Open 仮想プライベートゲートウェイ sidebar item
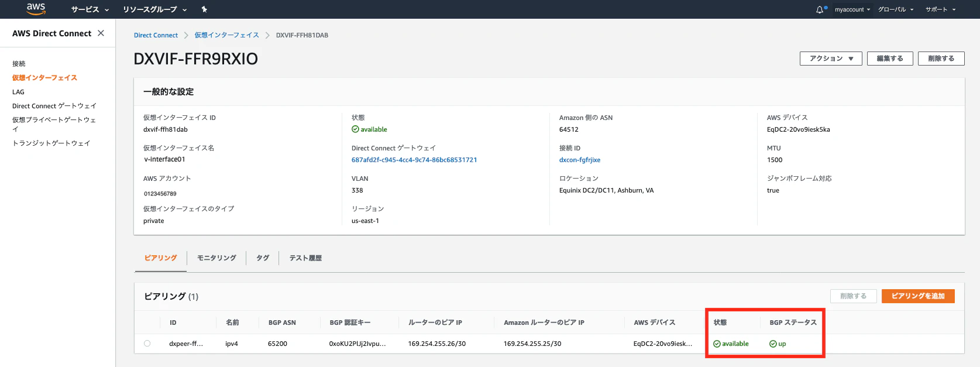980x367 pixels. coord(54,124)
